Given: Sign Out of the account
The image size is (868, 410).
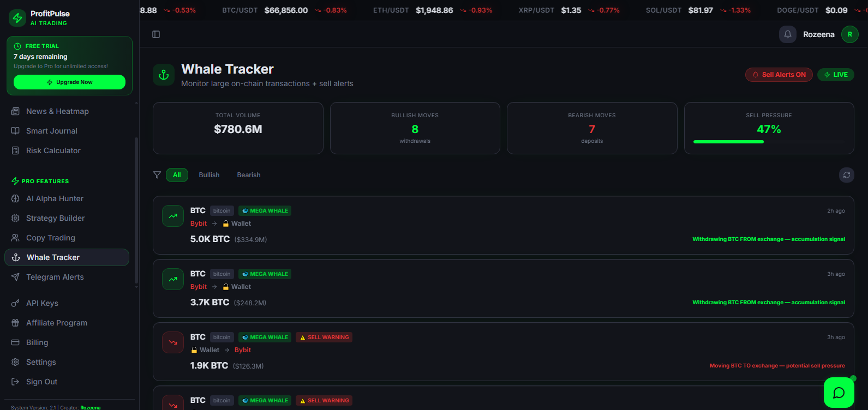Looking at the screenshot, I should pos(67,382).
